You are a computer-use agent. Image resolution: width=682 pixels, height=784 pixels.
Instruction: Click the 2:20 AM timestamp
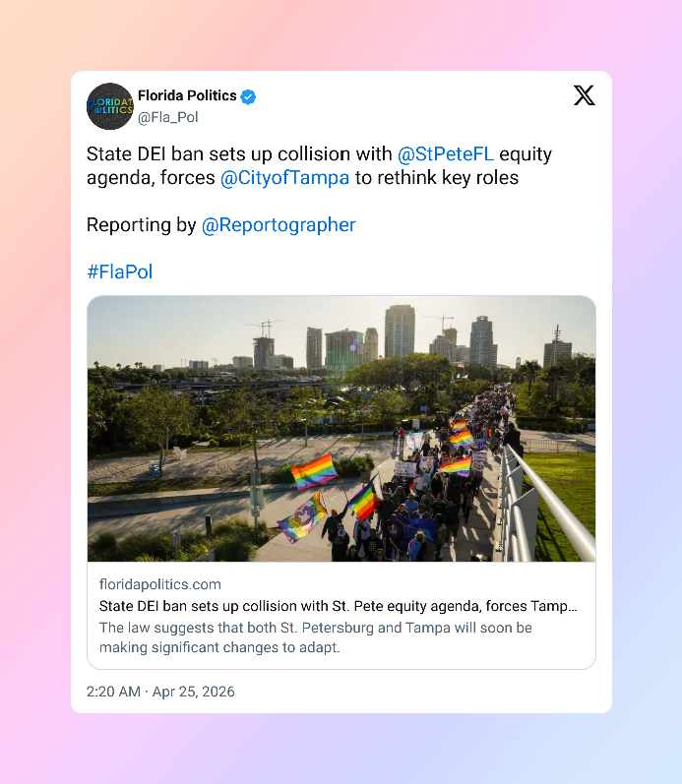tap(113, 692)
